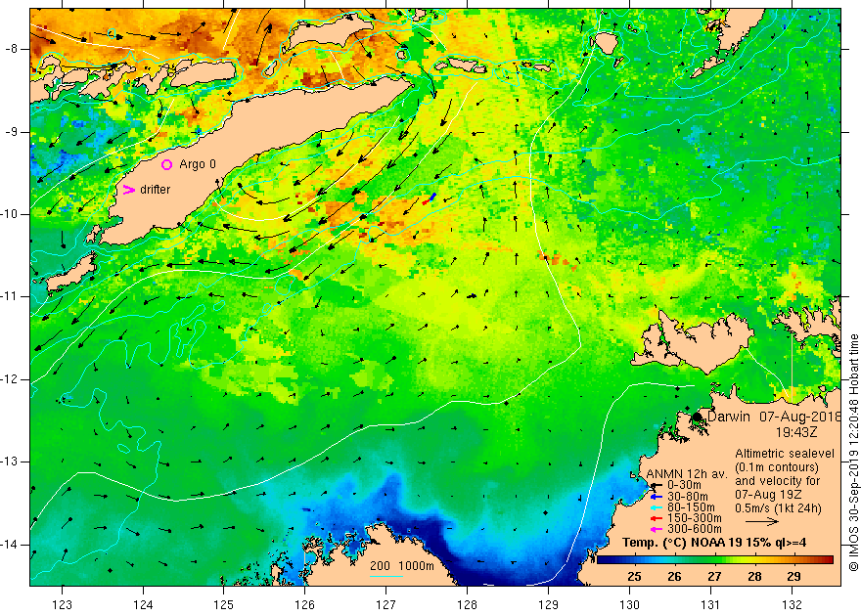This screenshot has width=861, height=616.
Task: Click the blue 30-80m legend arrow
Action: 657,497
